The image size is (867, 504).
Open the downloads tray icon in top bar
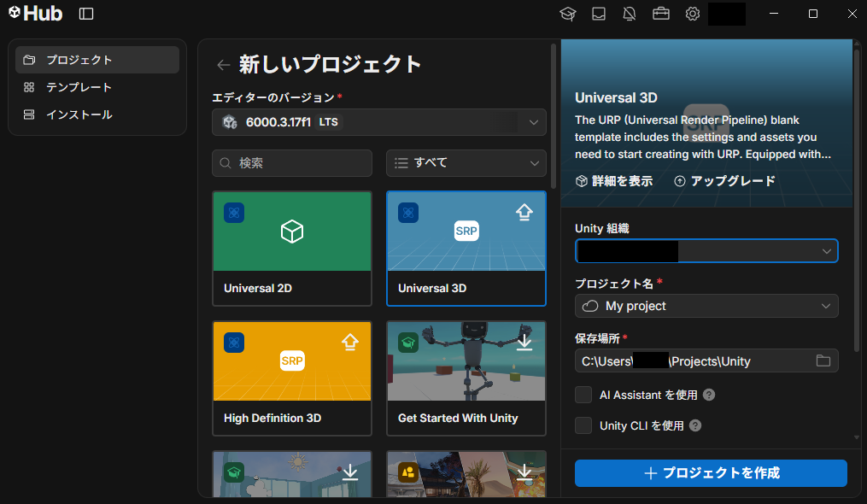(599, 14)
